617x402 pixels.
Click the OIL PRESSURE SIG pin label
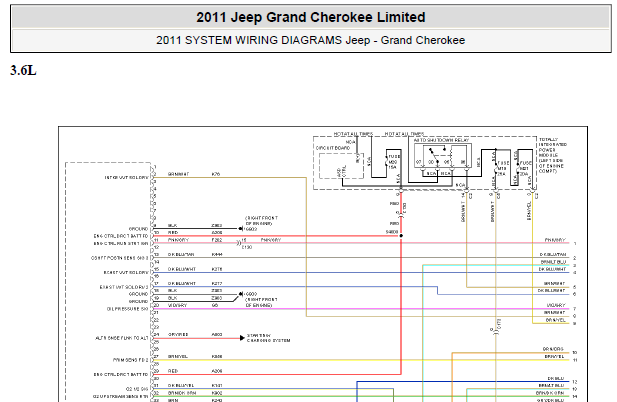(127, 309)
